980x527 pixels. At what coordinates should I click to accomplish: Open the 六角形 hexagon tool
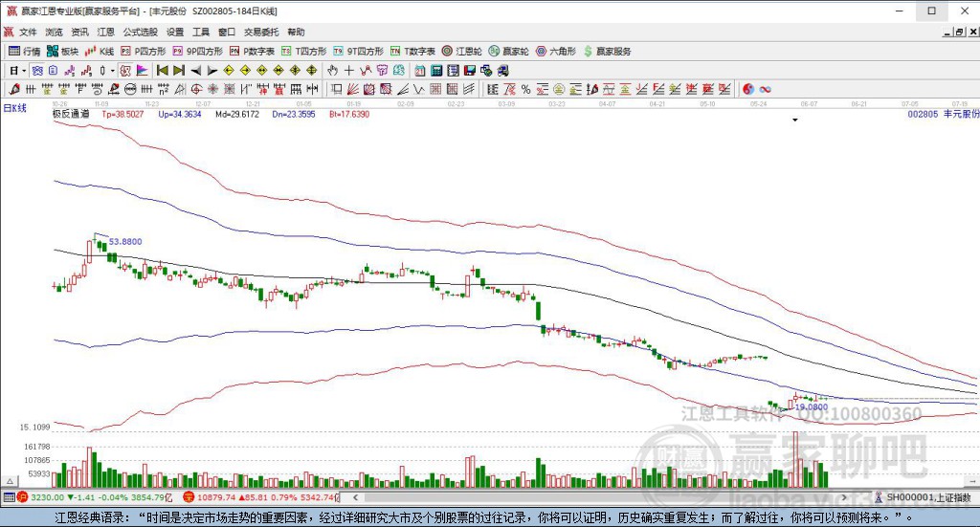coord(556,52)
